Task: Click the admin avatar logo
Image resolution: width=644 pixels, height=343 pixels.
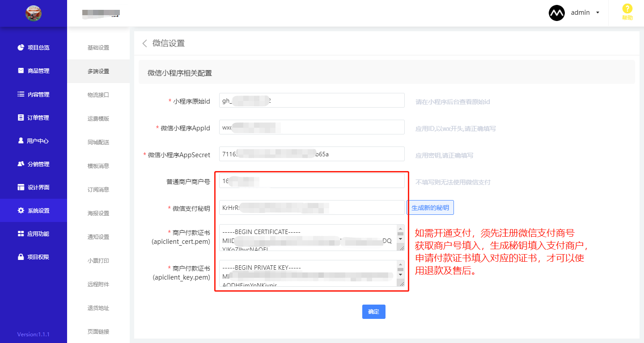Action: 557,13
